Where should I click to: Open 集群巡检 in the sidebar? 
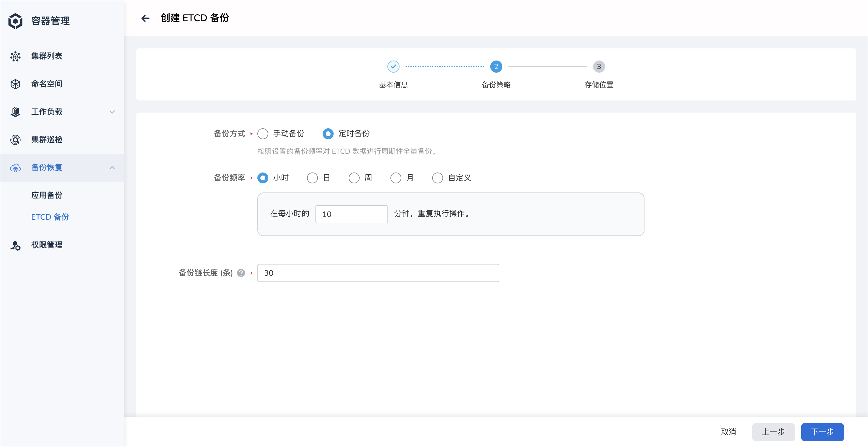point(62,140)
